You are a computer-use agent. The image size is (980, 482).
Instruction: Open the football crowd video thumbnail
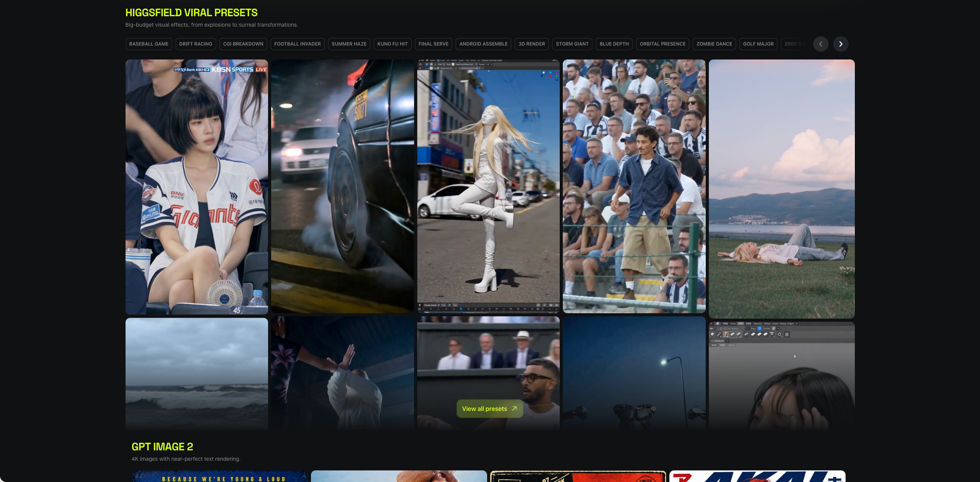[x=634, y=186]
